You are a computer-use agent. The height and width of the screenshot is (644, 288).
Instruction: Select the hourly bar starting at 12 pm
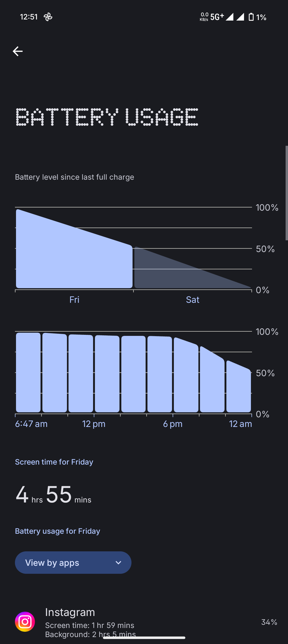107,374
